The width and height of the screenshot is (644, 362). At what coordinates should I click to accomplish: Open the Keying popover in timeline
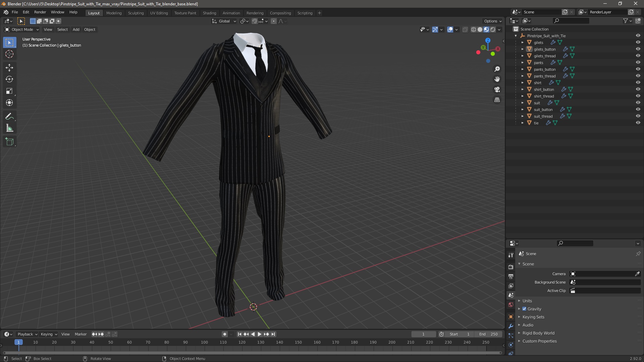coord(49,334)
